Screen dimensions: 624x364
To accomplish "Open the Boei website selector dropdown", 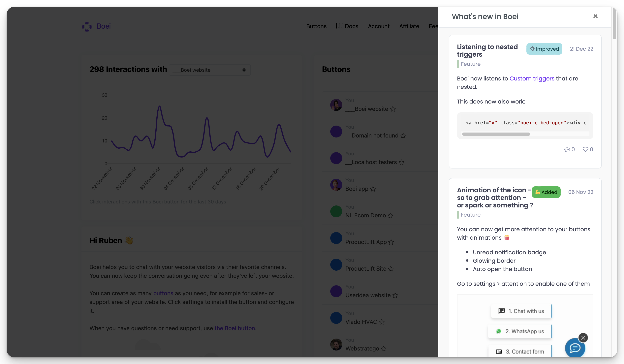I will 210,70.
